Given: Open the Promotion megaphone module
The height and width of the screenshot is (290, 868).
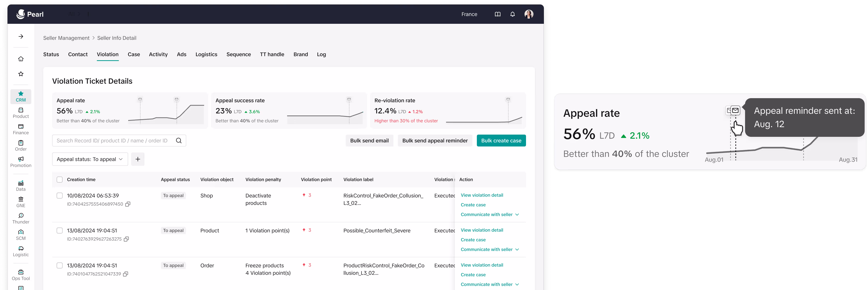Looking at the screenshot, I should pyautogui.click(x=21, y=162).
